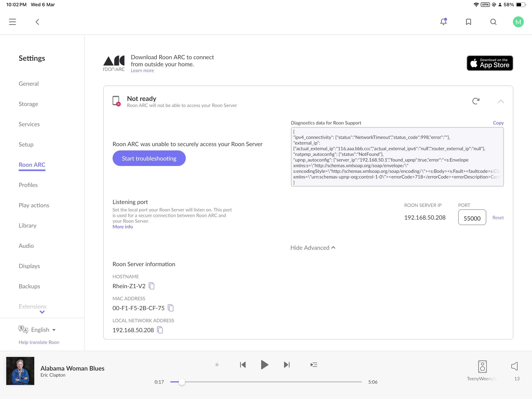Image resolution: width=532 pixels, height=399 pixels.
Task: Click the VPN status indicator
Action: coord(485,4)
